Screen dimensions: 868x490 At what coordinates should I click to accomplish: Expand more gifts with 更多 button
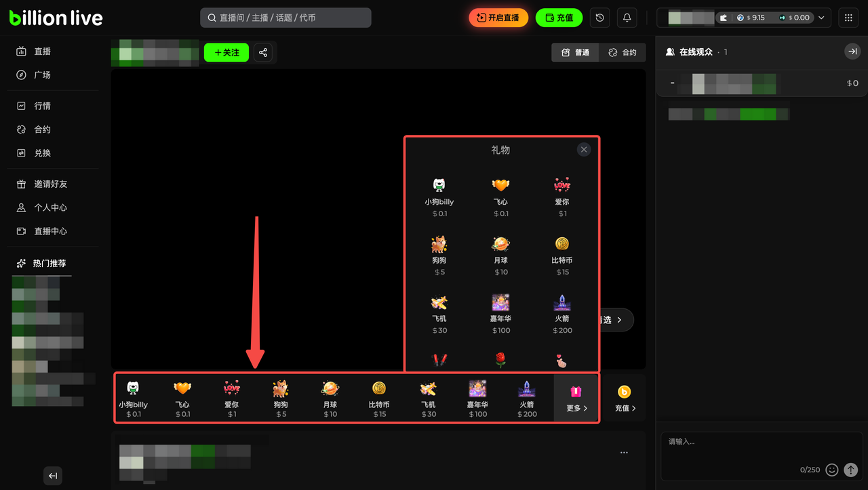576,398
